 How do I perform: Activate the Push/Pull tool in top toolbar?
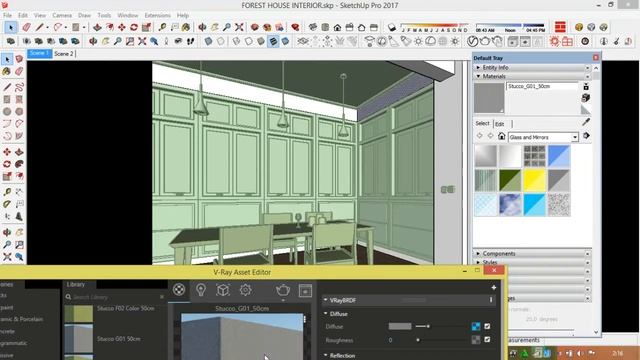pos(97,27)
